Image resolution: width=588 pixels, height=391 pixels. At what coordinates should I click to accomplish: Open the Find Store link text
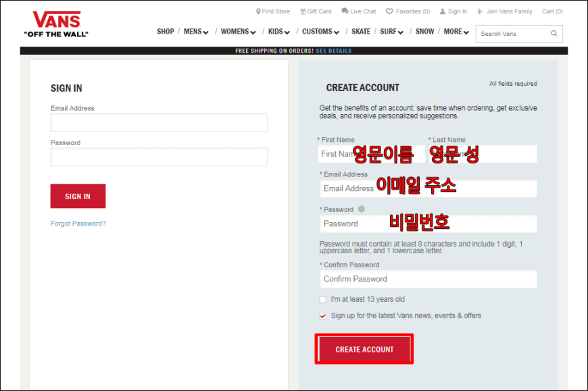276,11
